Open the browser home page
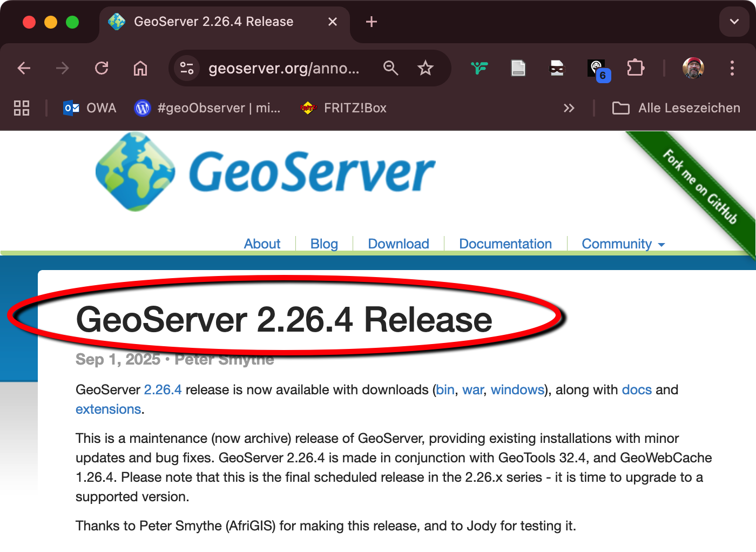Image resolution: width=756 pixels, height=552 pixels. (140, 68)
